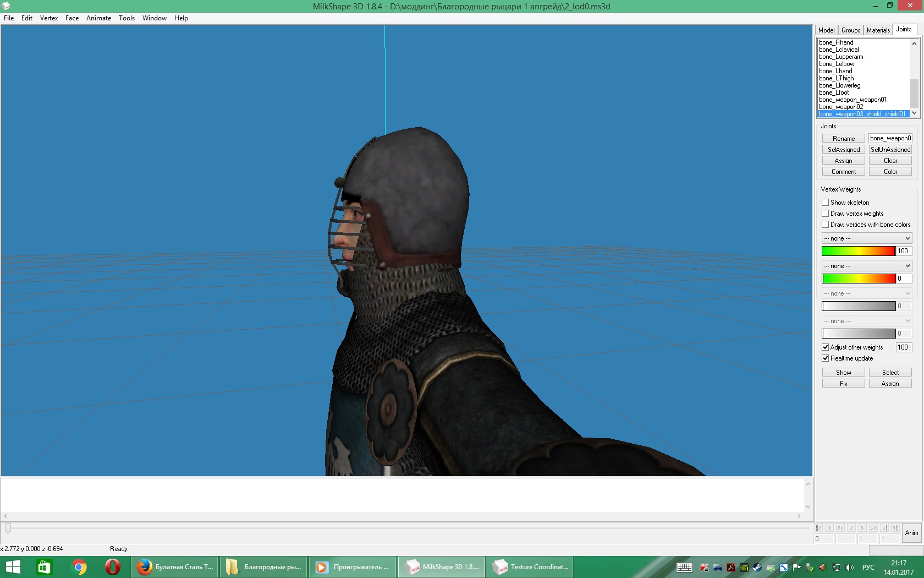Click the play forward double-arrow button
The image size is (924, 578).
tap(873, 528)
